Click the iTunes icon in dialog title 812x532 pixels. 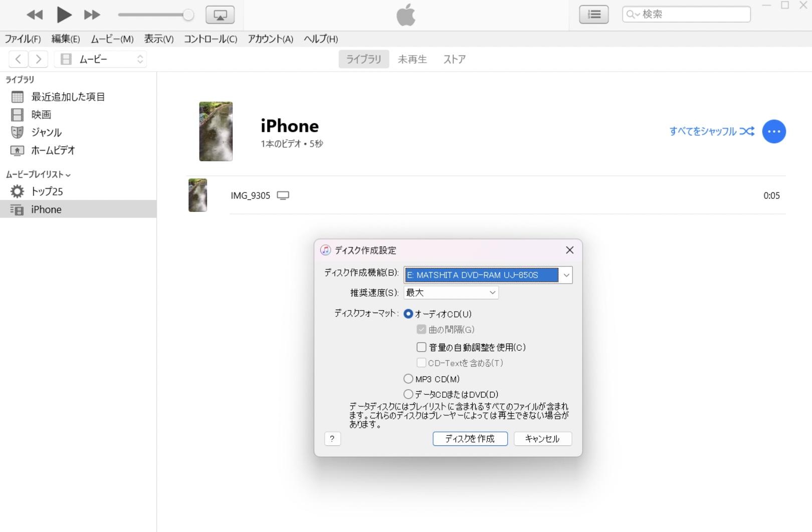click(326, 250)
